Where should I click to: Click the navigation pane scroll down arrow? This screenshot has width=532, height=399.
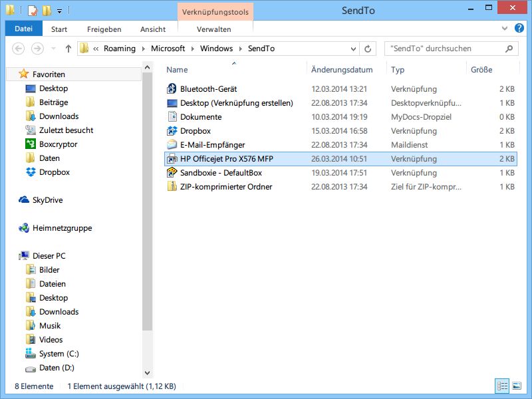coord(147,372)
